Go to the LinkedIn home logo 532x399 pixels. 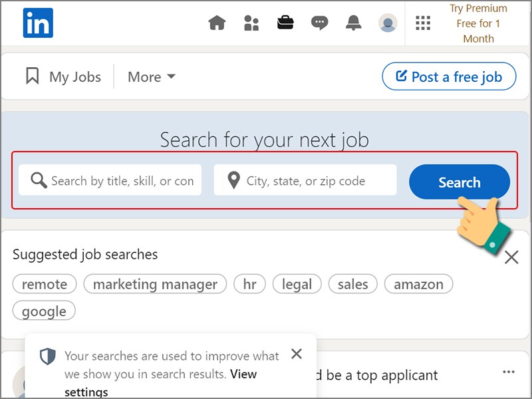[38, 23]
